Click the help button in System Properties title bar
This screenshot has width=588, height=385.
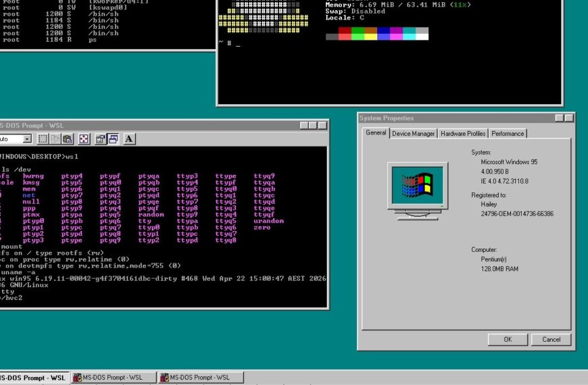(x=559, y=118)
